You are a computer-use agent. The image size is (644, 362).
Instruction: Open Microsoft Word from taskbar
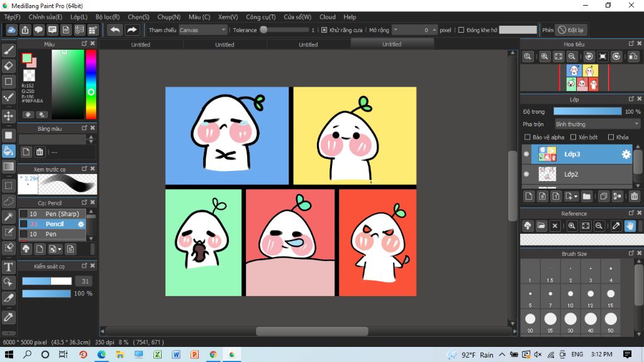[x=176, y=354]
